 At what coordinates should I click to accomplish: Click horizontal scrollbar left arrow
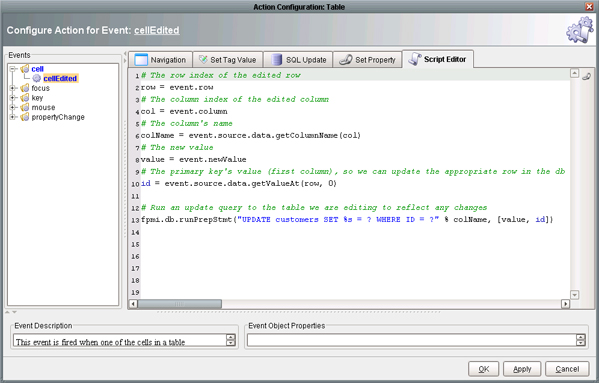coord(133,304)
